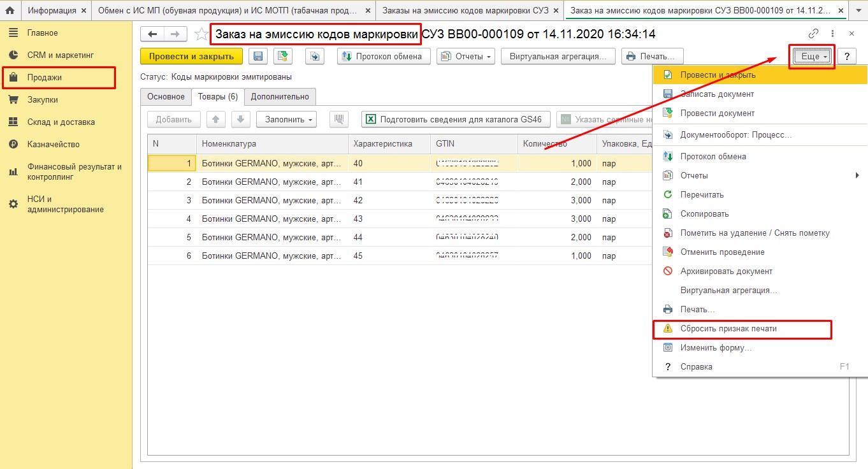The image size is (868, 469).
Task: Switch to the Основное tab
Action: (166, 96)
